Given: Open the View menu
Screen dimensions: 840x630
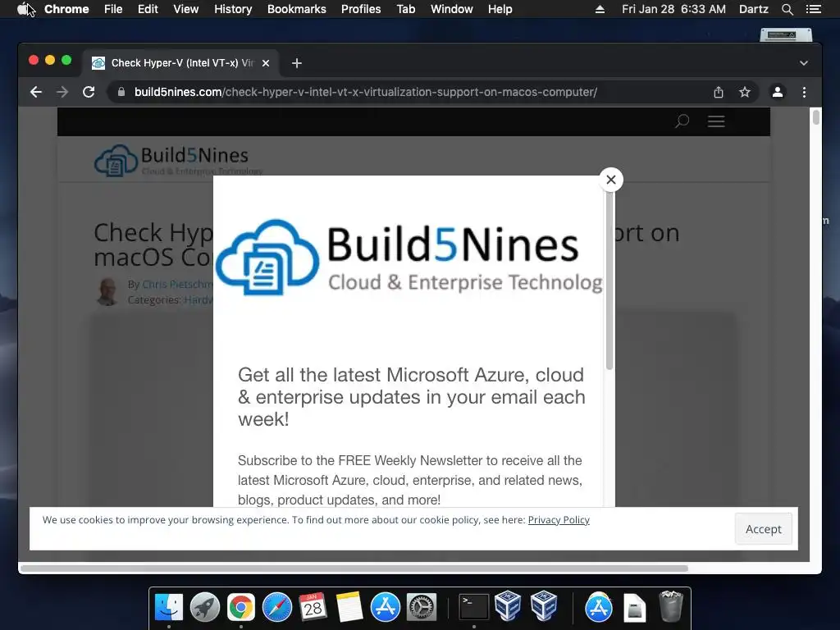Looking at the screenshot, I should click(x=186, y=9).
